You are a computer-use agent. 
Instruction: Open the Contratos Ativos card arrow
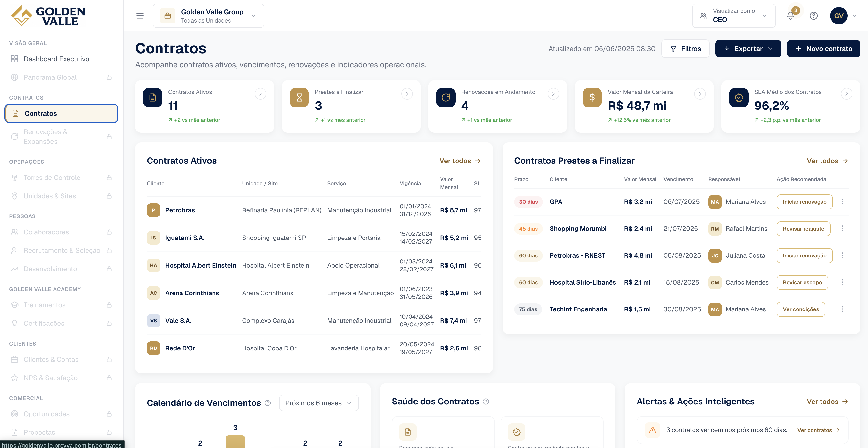point(260,94)
